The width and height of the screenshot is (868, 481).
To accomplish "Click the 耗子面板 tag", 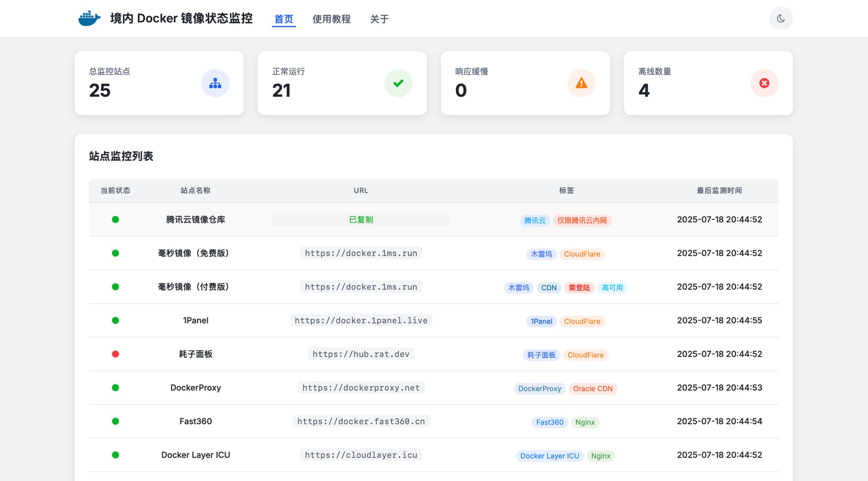I will click(x=542, y=355).
